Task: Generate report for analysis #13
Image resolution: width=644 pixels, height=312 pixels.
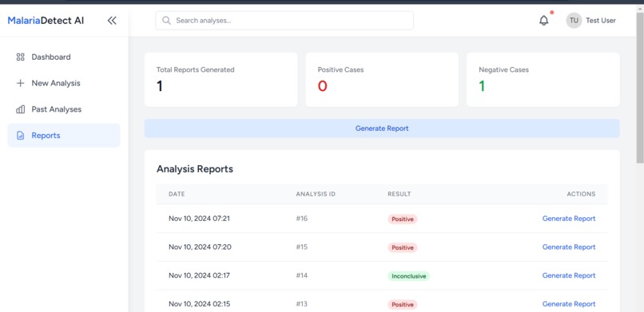Action: pyautogui.click(x=569, y=304)
